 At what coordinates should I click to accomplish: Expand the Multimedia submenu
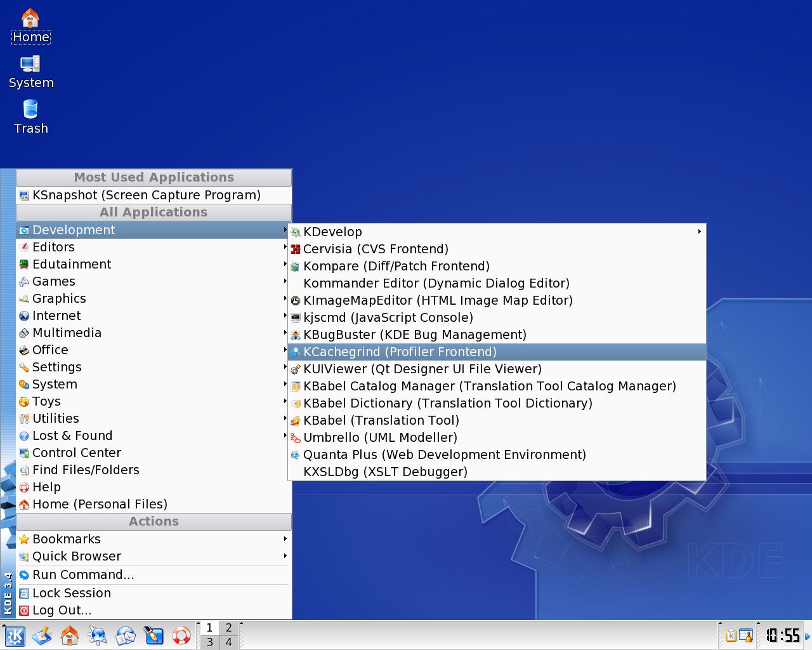pyautogui.click(x=154, y=333)
